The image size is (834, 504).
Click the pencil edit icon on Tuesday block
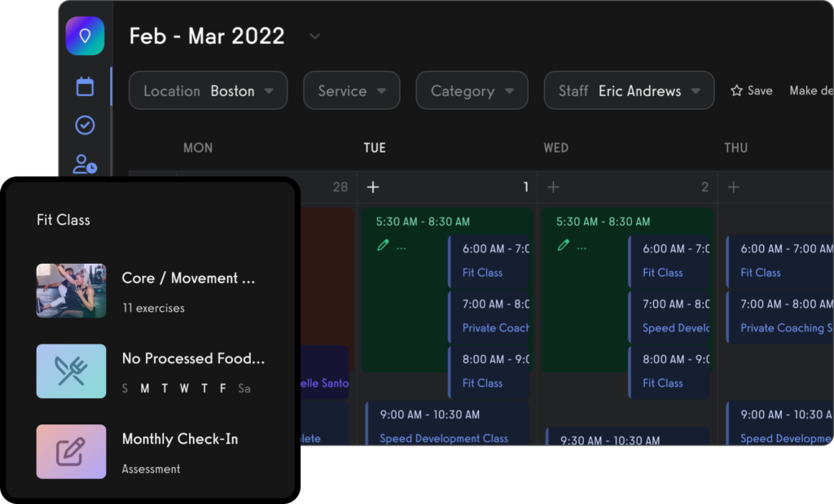point(383,245)
